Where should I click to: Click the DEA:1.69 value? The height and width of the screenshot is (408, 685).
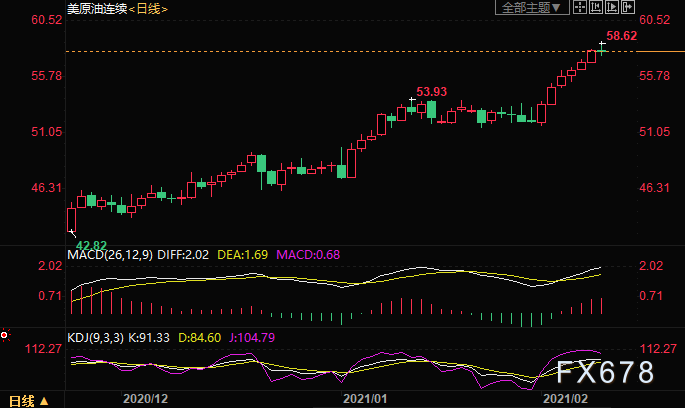pos(242,255)
